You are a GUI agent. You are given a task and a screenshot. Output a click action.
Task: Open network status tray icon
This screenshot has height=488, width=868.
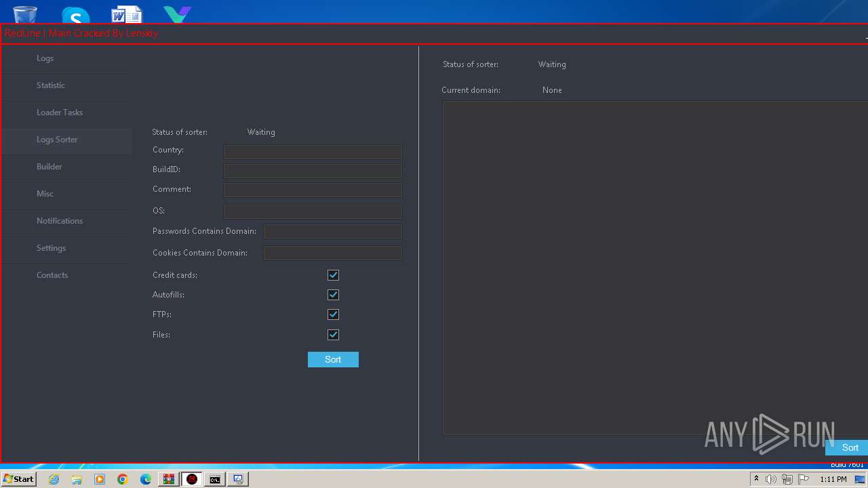pyautogui.click(x=787, y=479)
